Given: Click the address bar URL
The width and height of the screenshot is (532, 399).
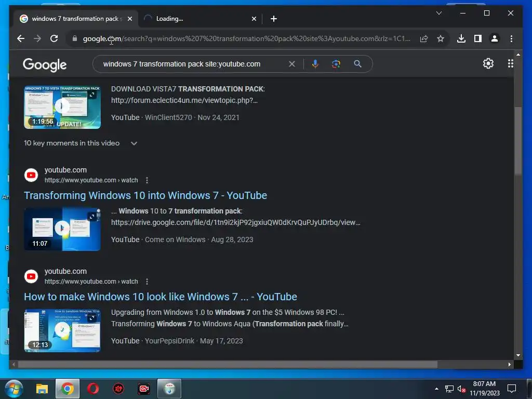Looking at the screenshot, I should (x=247, y=38).
